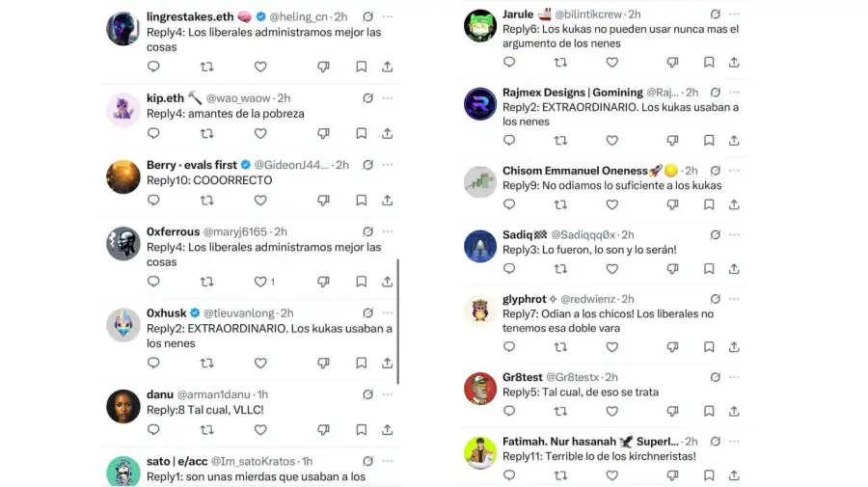Bookmark the 0xferrous reply
Image resolution: width=868 pixels, height=487 pixels.
pos(361,282)
